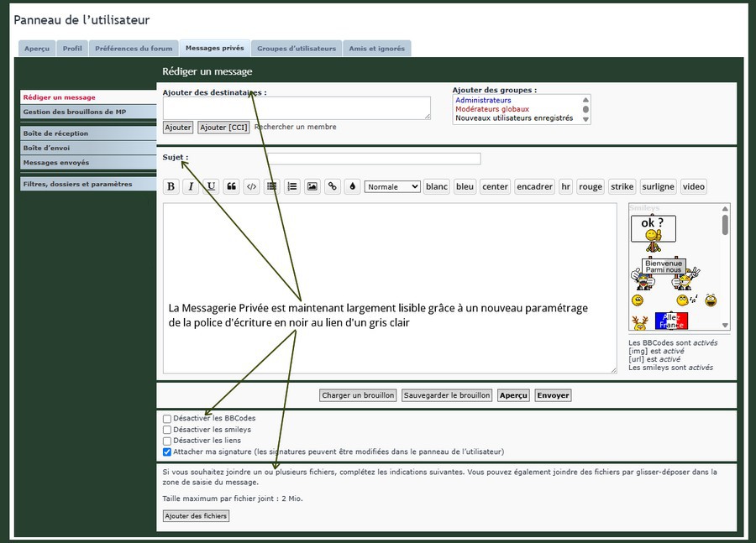Viewport: 756px width, 543px height.
Task: Click the Envoyer button
Action: tap(553, 395)
